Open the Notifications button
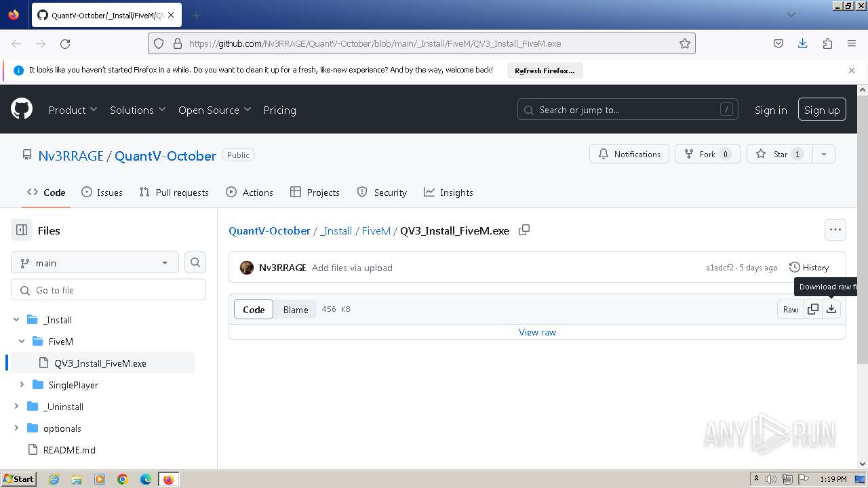The image size is (868, 488). 629,155
